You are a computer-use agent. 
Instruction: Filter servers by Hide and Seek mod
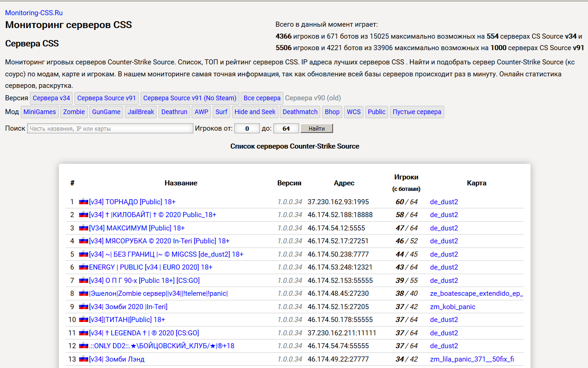(x=255, y=112)
